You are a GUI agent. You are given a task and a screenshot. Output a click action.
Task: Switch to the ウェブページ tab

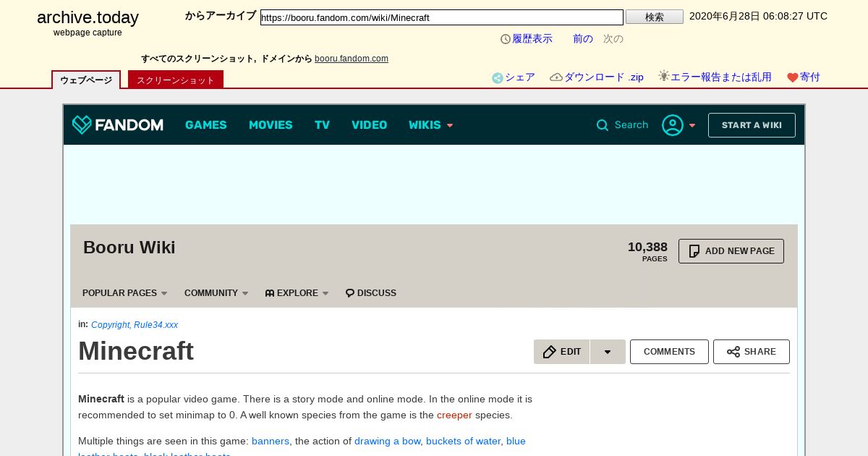pos(86,80)
